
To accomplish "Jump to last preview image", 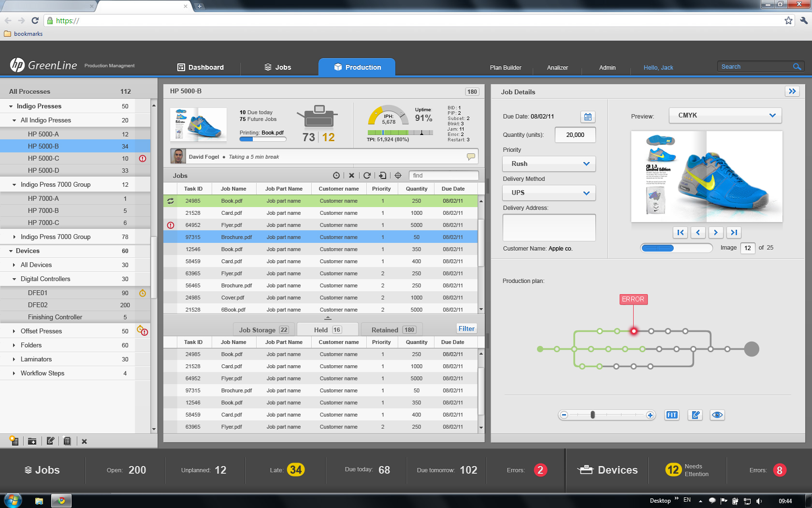I will pos(734,232).
